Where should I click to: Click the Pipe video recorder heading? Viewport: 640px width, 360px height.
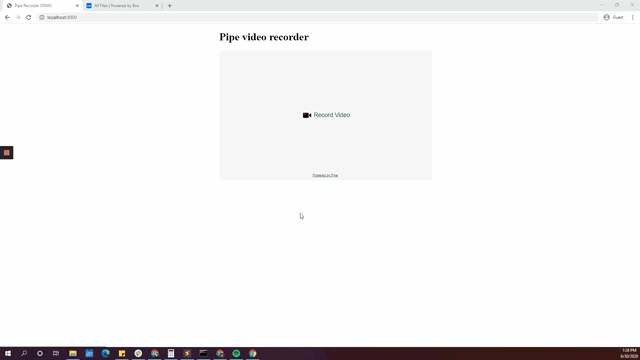point(264,37)
